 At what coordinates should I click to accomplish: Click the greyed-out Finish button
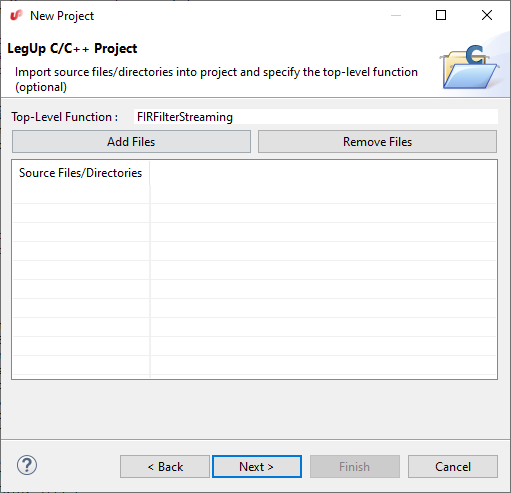point(355,466)
